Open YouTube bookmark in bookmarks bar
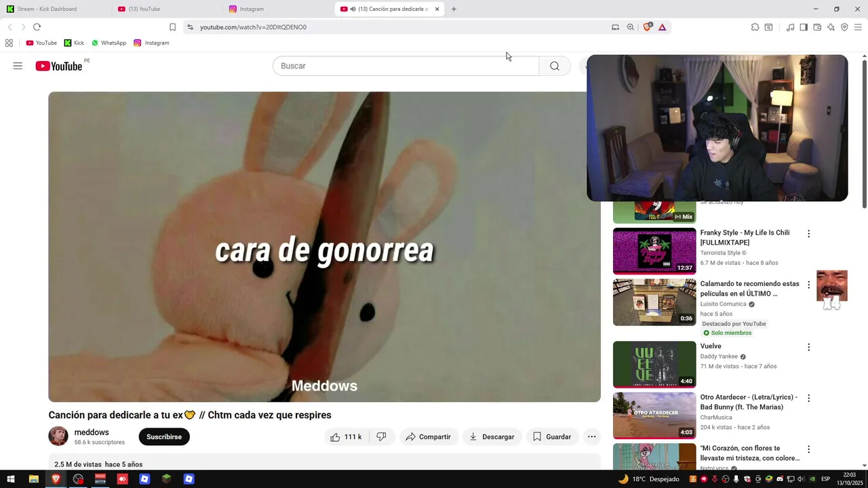Image resolution: width=868 pixels, height=488 pixels. [41, 43]
